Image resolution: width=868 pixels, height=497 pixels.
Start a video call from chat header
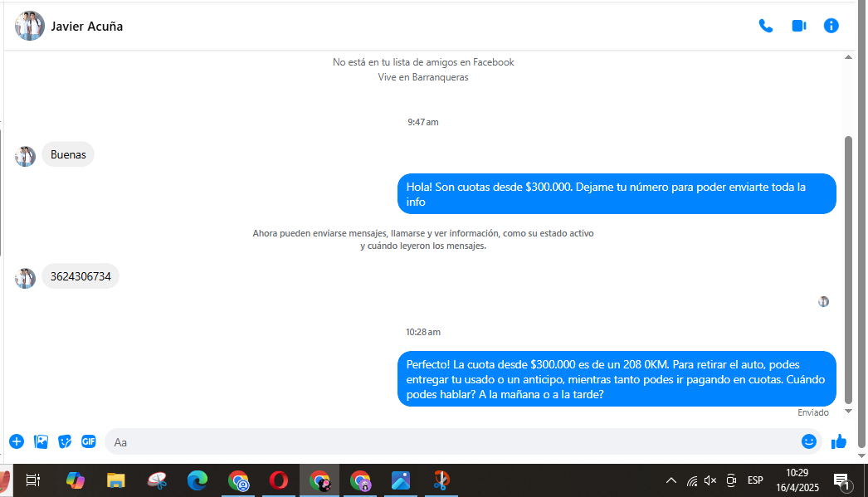point(798,26)
